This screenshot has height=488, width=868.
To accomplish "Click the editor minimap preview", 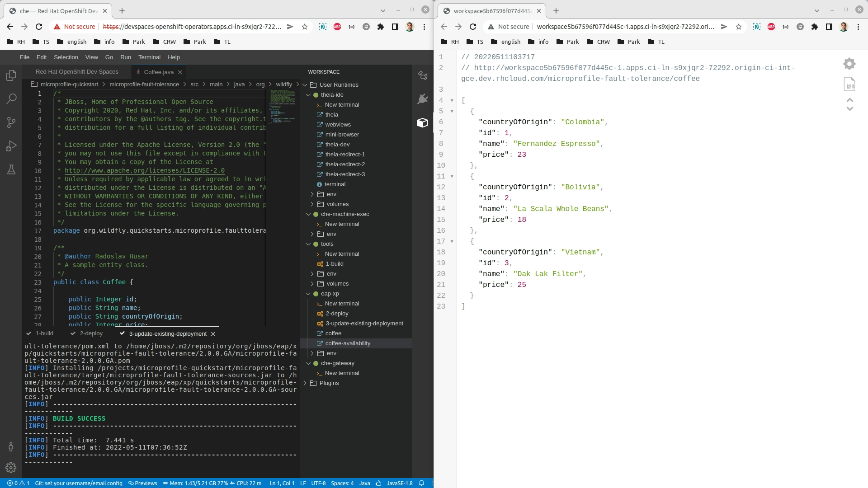I will pyautogui.click(x=282, y=106).
